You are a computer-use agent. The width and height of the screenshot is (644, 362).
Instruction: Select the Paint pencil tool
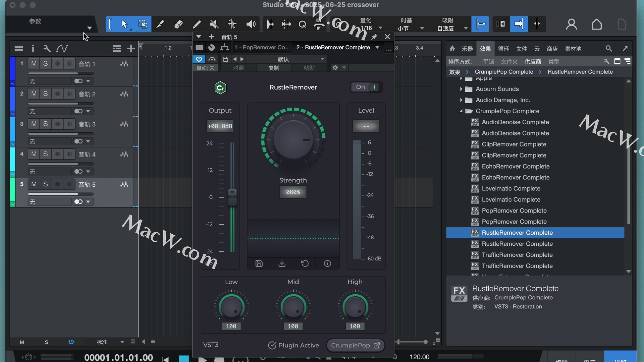coord(197,24)
